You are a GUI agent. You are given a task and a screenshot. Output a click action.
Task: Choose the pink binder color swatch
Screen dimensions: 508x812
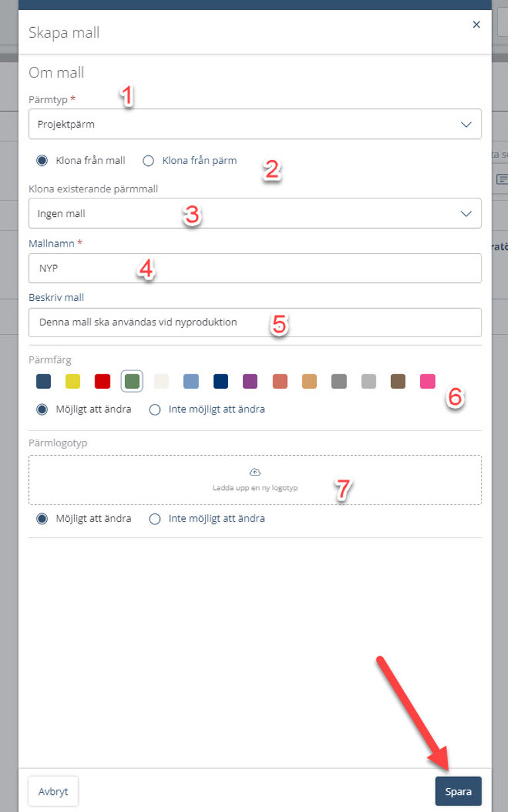coord(428,381)
